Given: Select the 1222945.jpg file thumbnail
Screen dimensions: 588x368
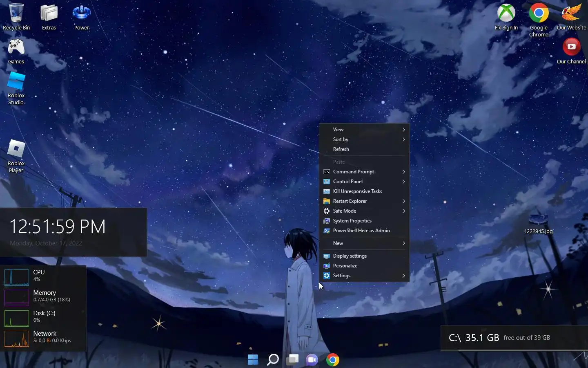Looking at the screenshot, I should click(x=538, y=220).
